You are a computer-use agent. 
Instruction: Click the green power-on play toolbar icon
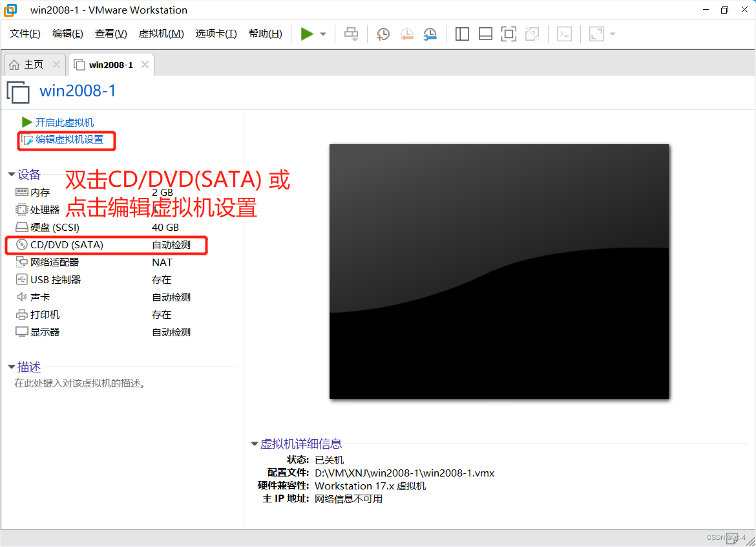pyautogui.click(x=307, y=34)
